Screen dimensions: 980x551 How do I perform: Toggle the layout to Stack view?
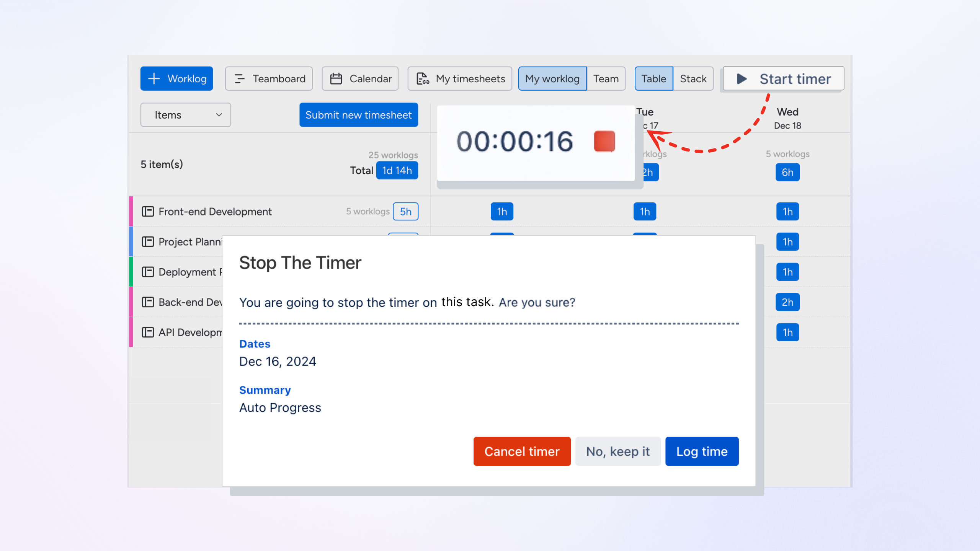693,78
